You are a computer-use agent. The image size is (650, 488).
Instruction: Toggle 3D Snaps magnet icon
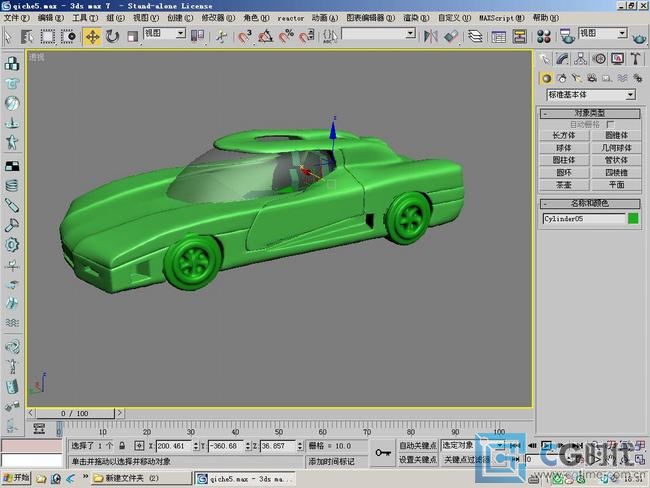(245, 36)
